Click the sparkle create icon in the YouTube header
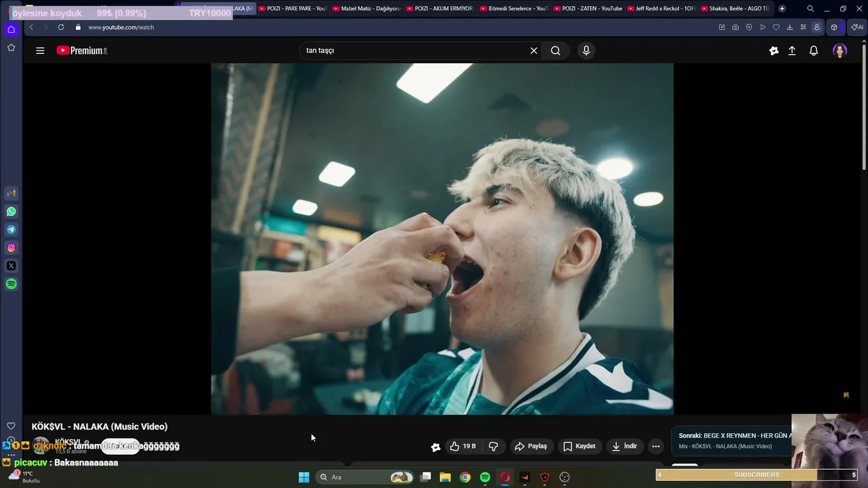868x488 pixels. click(774, 50)
